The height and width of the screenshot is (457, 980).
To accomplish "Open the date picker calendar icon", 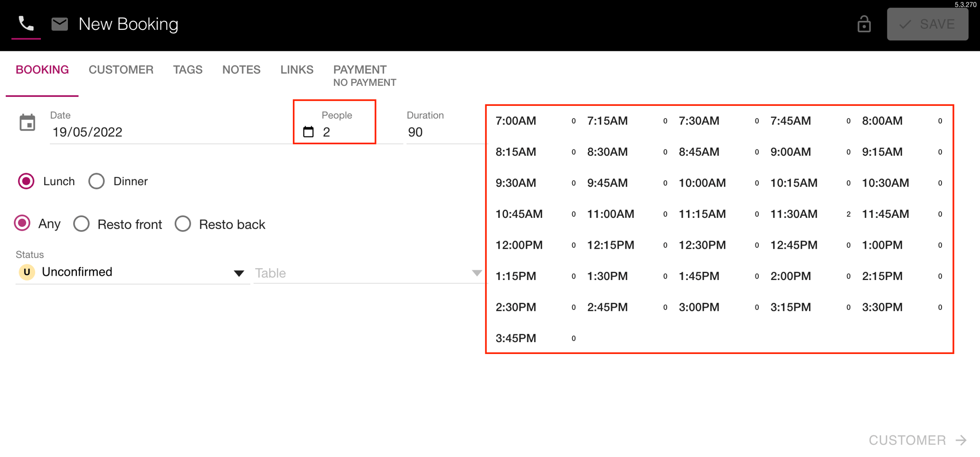I will tap(27, 123).
